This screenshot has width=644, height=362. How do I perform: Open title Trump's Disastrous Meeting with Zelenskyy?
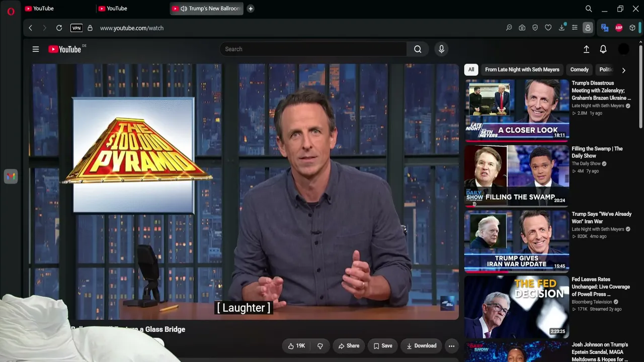(x=601, y=90)
